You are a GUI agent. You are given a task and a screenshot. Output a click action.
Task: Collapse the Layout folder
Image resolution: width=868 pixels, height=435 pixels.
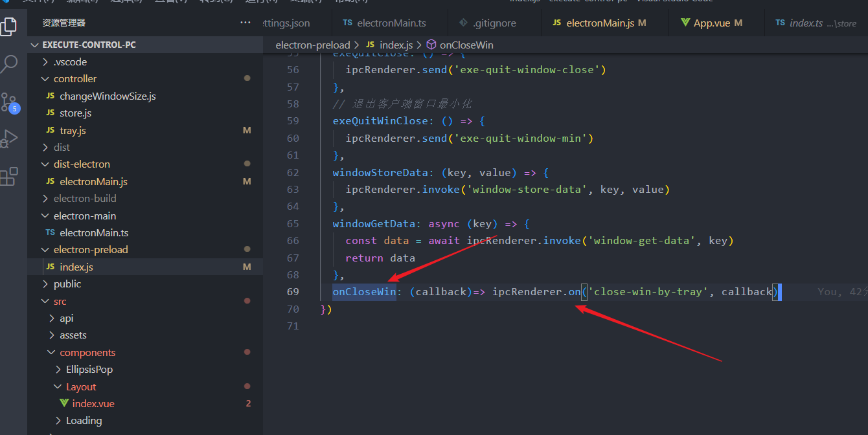pos(81,387)
